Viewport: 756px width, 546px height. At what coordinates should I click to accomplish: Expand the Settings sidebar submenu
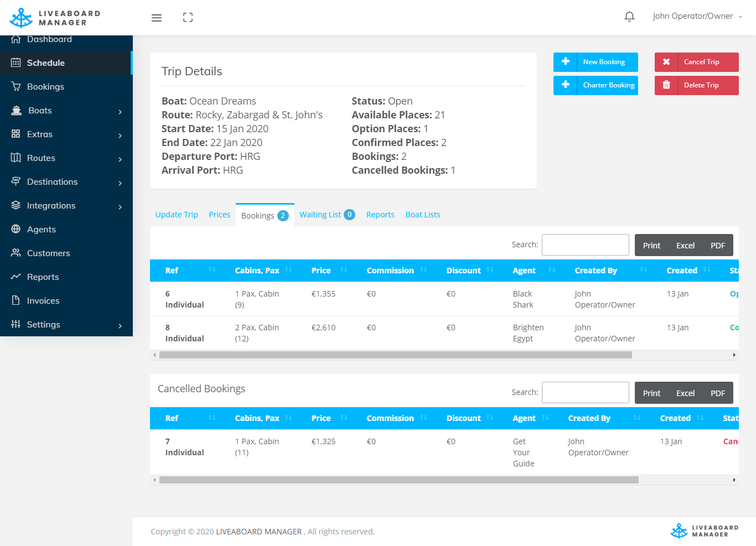tap(120, 325)
